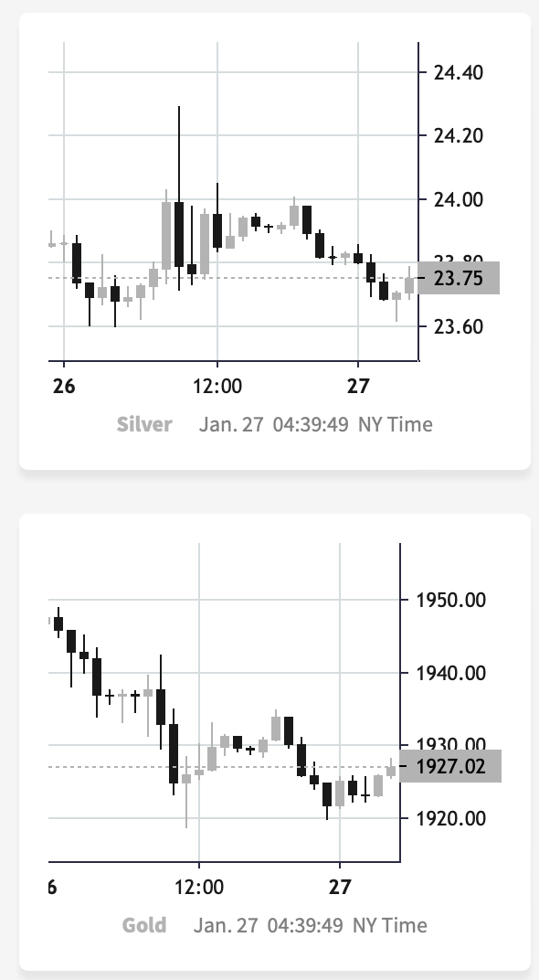This screenshot has width=539, height=980.
Task: Click the 24.00 price axis label
Action: point(459,199)
